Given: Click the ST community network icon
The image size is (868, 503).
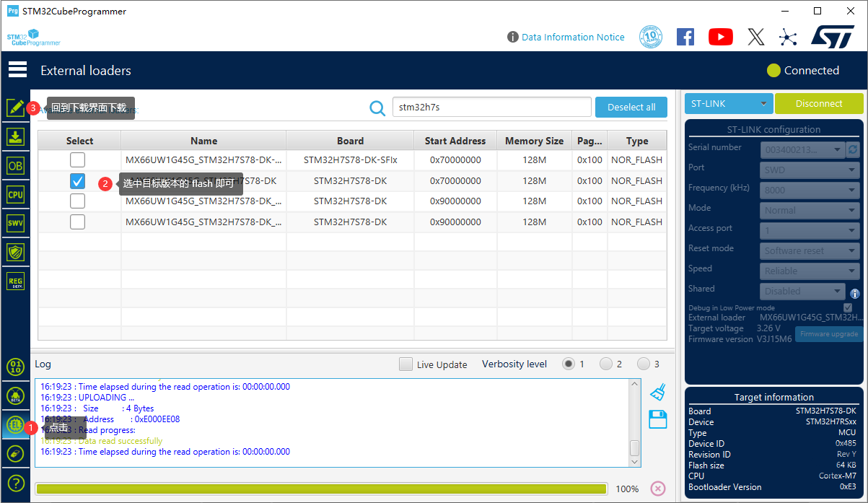Looking at the screenshot, I should point(788,37).
